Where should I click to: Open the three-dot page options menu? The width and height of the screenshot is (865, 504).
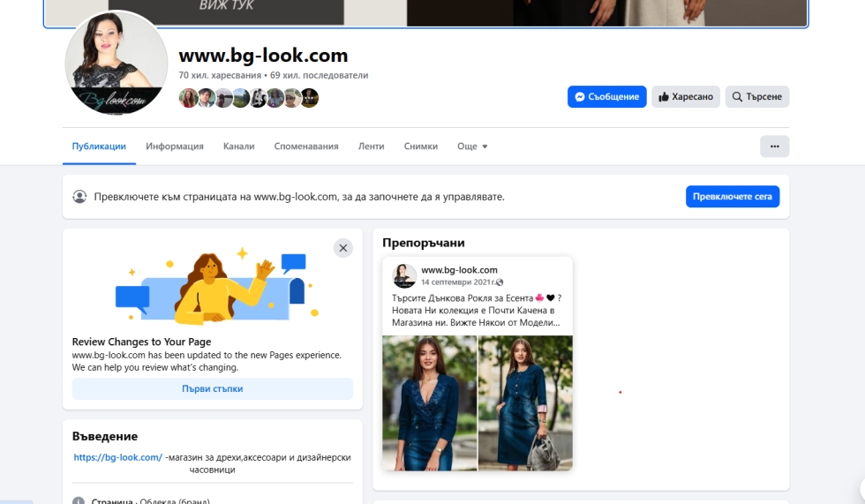click(x=775, y=147)
